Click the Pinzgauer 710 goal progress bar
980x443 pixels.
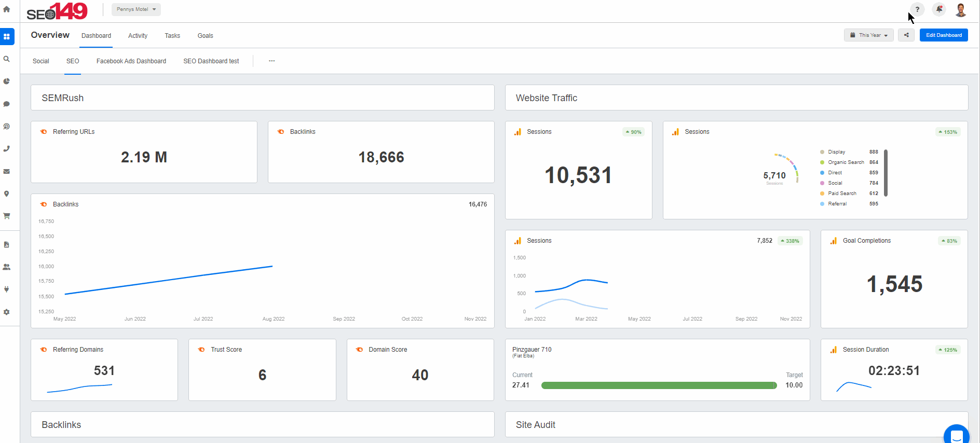click(659, 385)
